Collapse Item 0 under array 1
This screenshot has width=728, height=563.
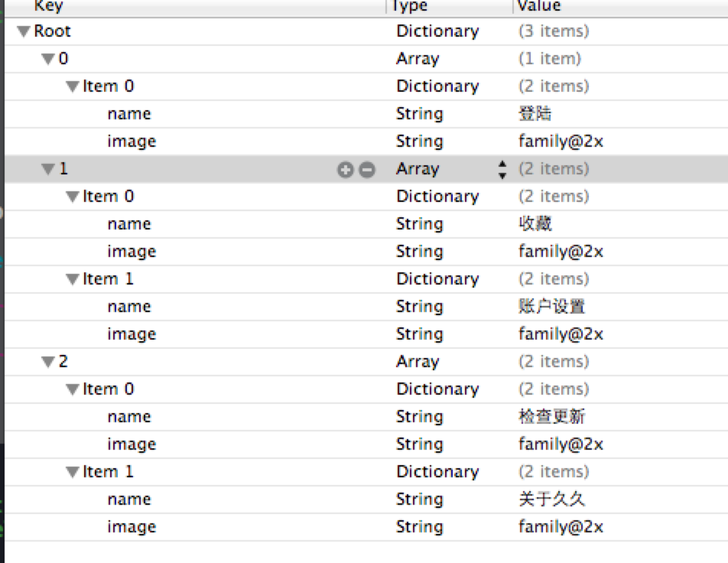pyautogui.click(x=72, y=197)
